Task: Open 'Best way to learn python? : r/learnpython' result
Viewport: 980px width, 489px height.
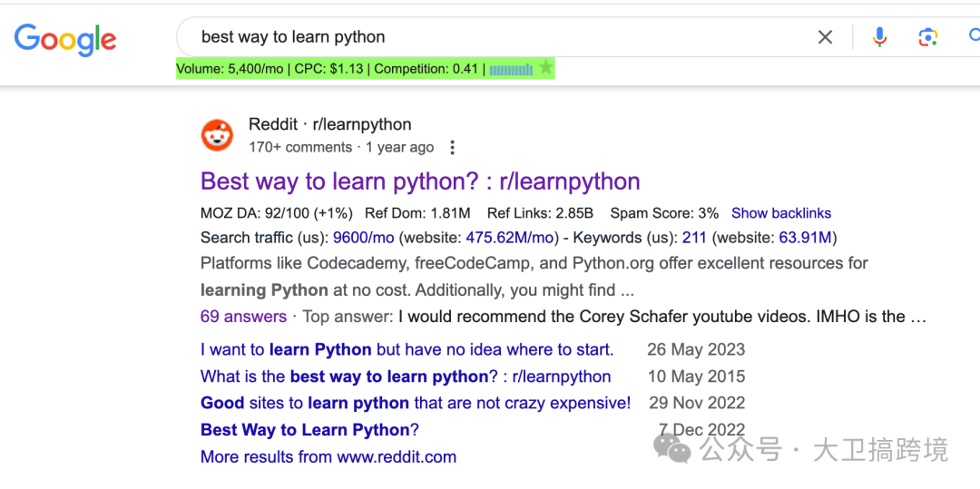Action: click(x=420, y=181)
